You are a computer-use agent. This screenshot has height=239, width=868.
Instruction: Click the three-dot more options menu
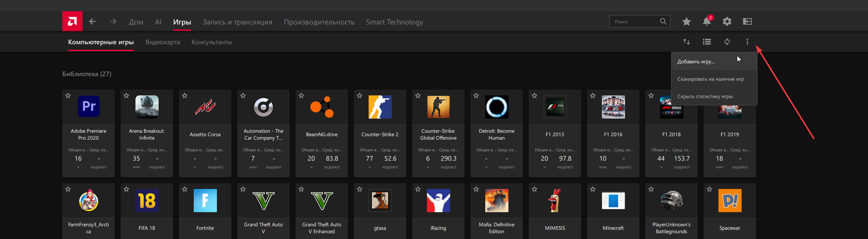coord(747,42)
